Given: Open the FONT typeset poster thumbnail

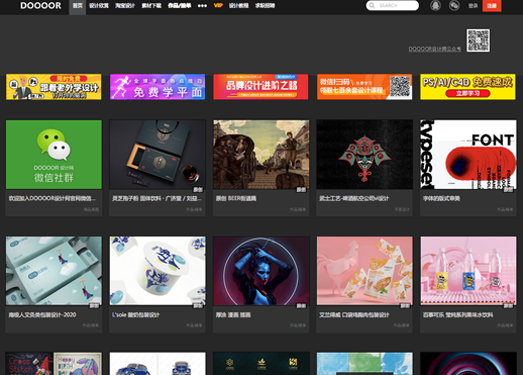Looking at the screenshot, I should [468, 154].
